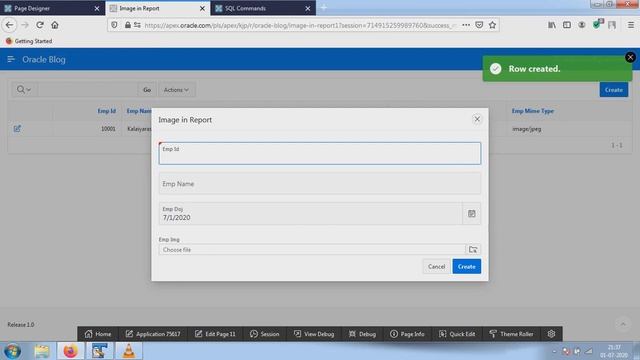The height and width of the screenshot is (360, 640).
Task: Click the Emp Mime Type column header
Action: [x=533, y=111]
